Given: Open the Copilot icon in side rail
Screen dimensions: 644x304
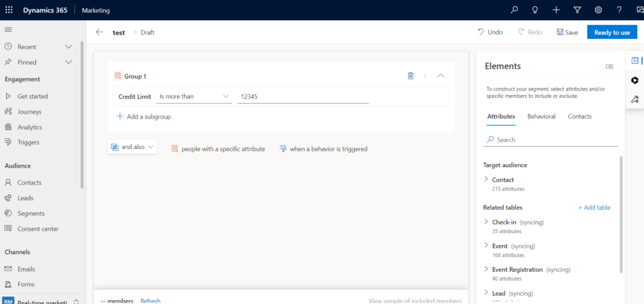Looking at the screenshot, I should [x=635, y=80].
